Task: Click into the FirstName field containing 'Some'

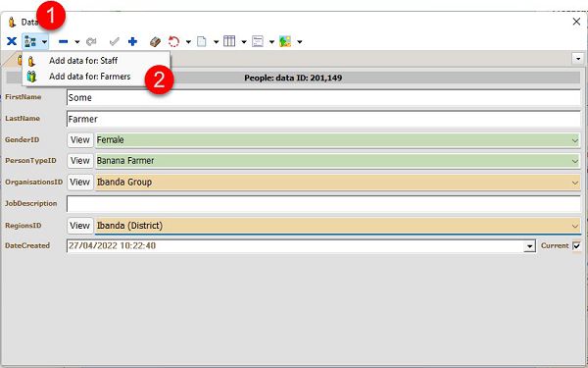Action: (323, 98)
